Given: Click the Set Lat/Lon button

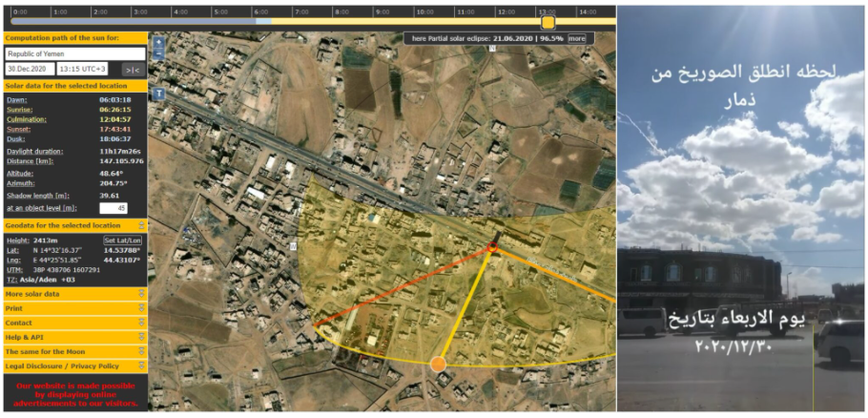Looking at the screenshot, I should pyautogui.click(x=122, y=240).
